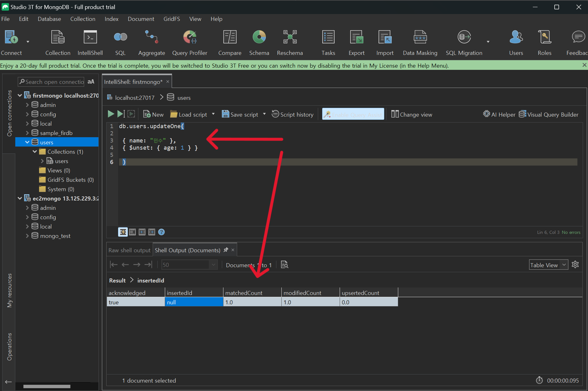Open the My resources side panel
The image size is (588, 391).
9,290
